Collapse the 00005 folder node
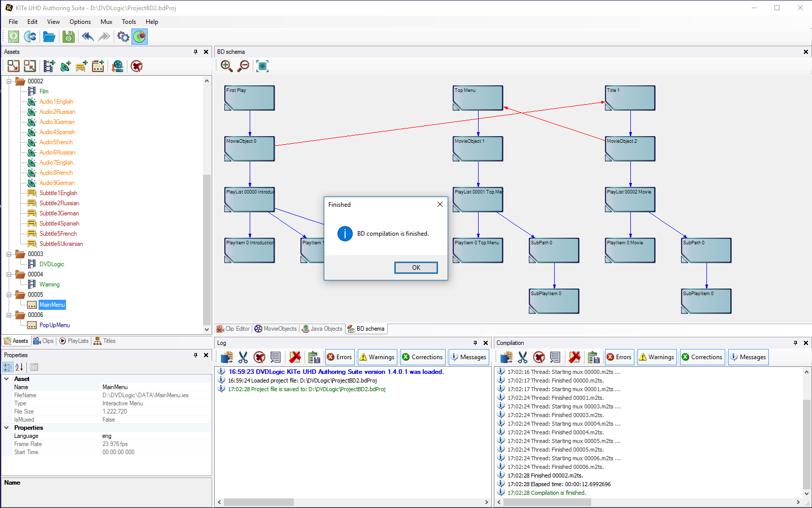This screenshot has height=508, width=812. (9, 295)
